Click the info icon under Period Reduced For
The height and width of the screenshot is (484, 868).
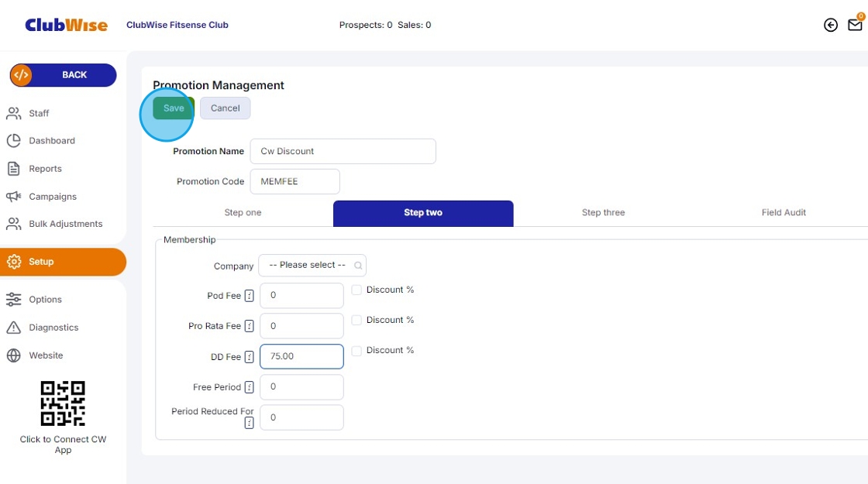pyautogui.click(x=249, y=423)
